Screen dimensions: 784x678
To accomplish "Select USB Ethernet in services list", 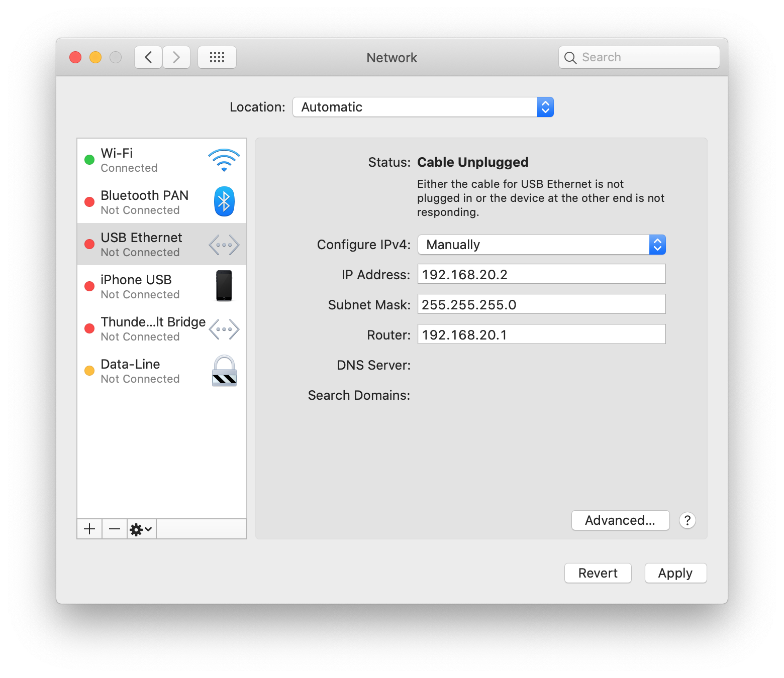I will [x=151, y=245].
